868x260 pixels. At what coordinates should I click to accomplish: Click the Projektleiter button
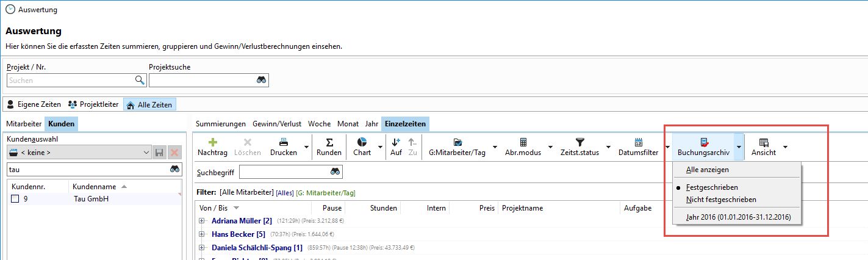point(93,104)
